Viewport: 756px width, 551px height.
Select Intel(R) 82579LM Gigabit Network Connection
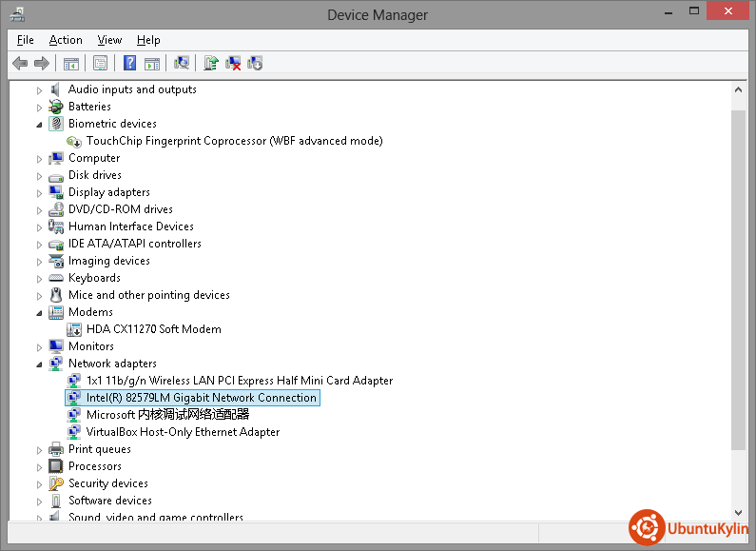pyautogui.click(x=201, y=398)
